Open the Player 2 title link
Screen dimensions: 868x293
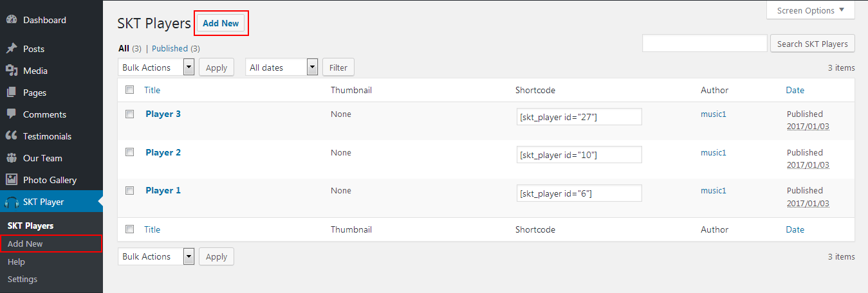[163, 152]
